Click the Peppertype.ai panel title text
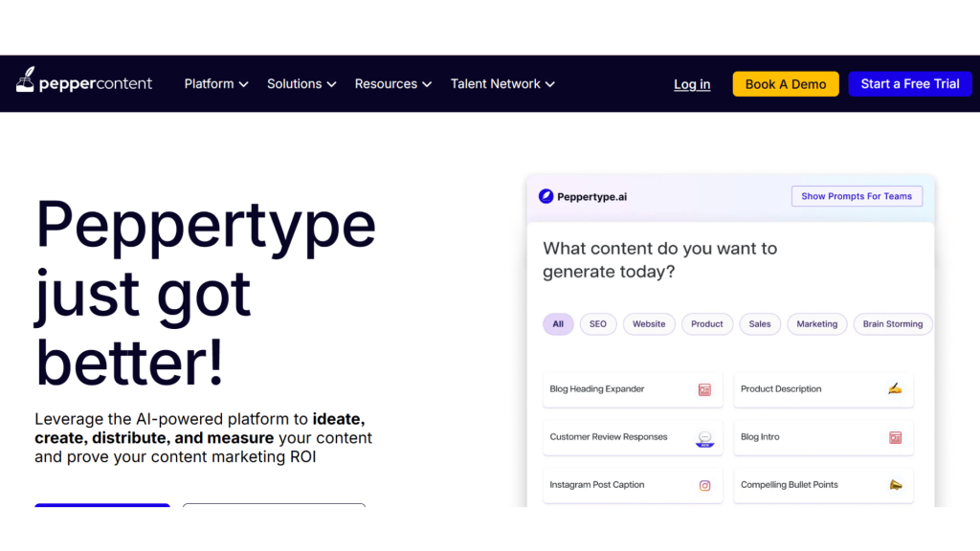980x551 pixels. point(591,197)
